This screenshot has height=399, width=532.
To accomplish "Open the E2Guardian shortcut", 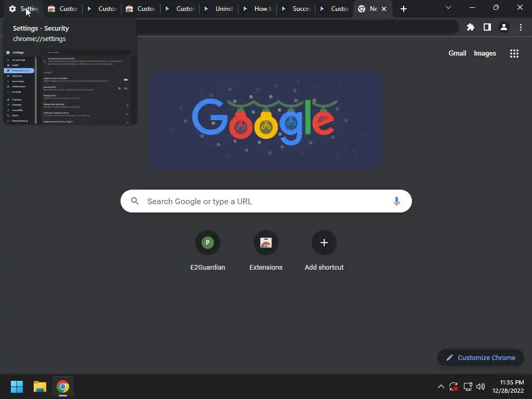I will point(208,250).
